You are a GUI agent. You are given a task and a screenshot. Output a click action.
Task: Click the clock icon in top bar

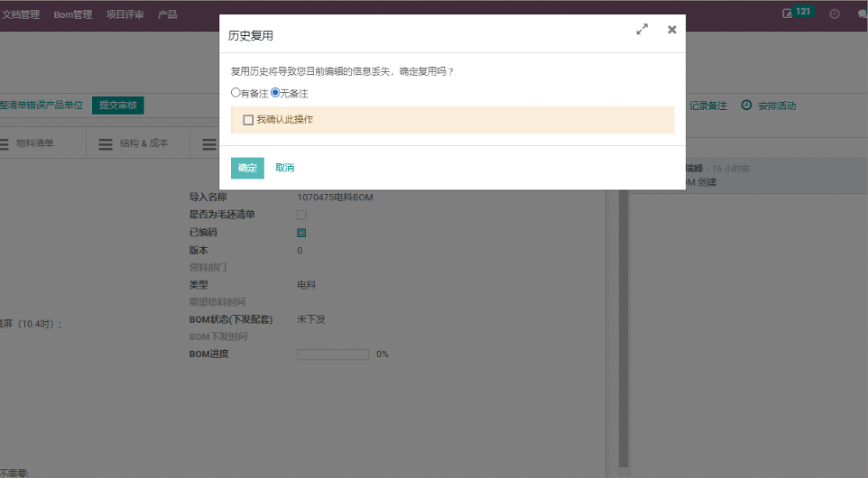point(835,14)
